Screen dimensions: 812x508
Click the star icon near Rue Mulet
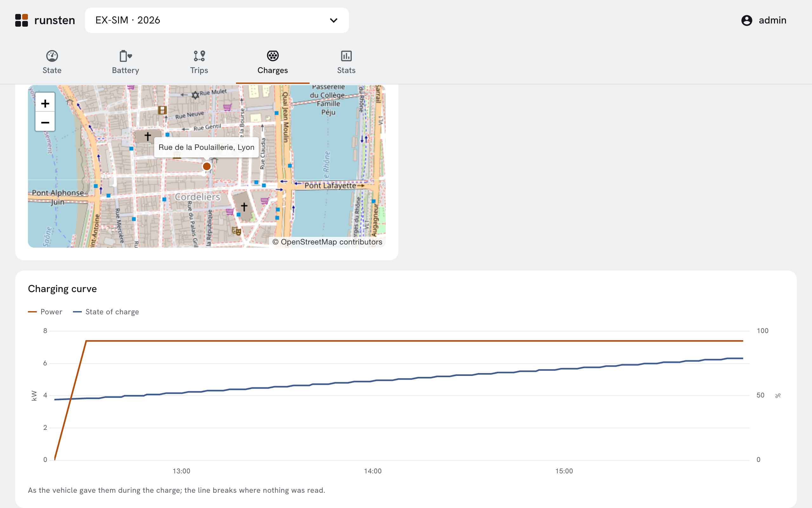[x=195, y=95]
